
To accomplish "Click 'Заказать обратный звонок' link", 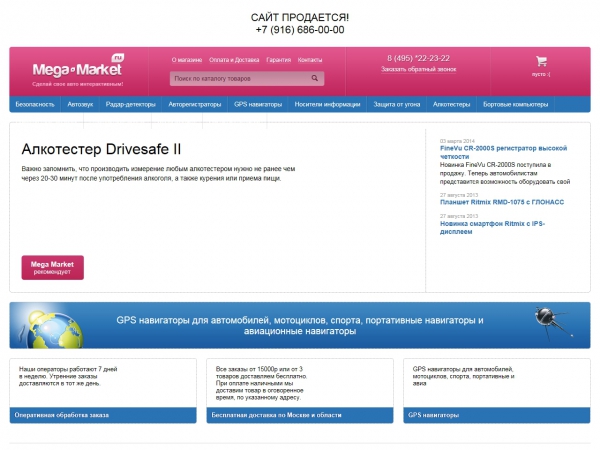I will (x=419, y=69).
